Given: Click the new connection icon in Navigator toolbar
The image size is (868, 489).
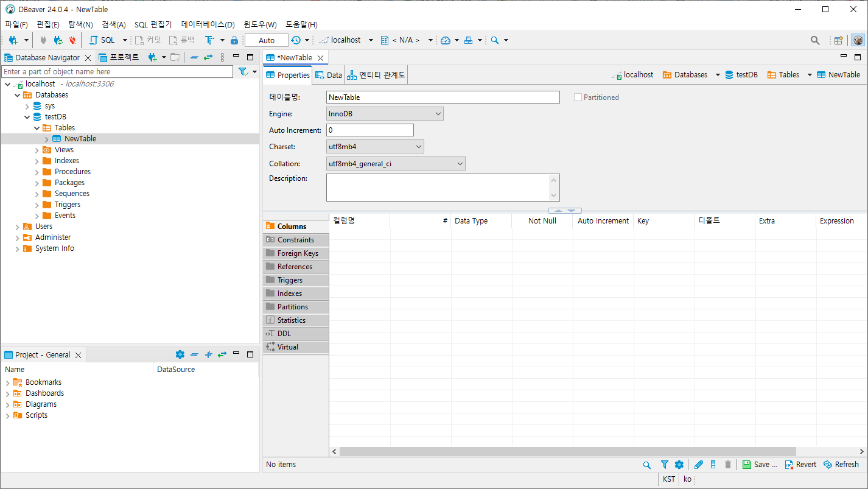Looking at the screenshot, I should tap(152, 57).
